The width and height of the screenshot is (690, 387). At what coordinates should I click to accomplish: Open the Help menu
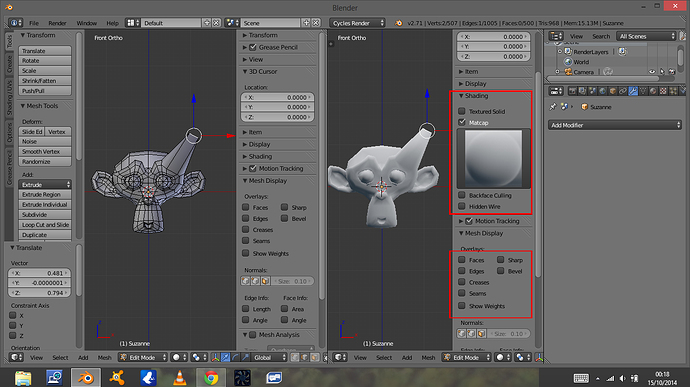(112, 23)
